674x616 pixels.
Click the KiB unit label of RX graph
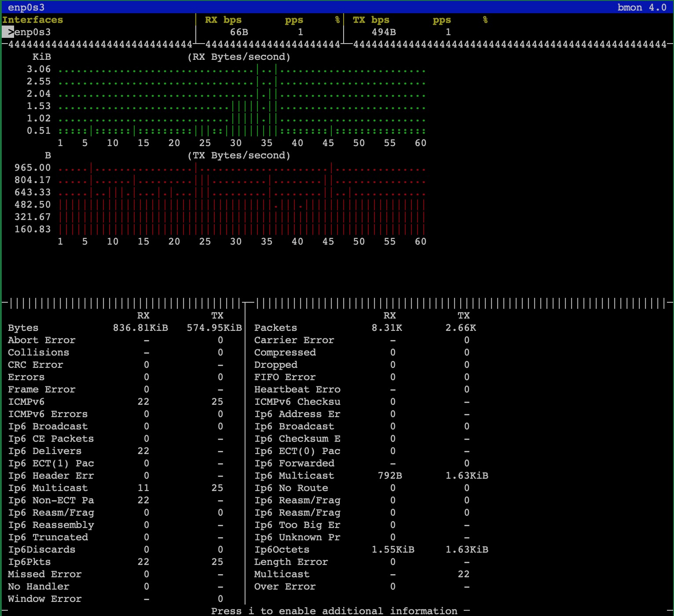[x=42, y=57]
